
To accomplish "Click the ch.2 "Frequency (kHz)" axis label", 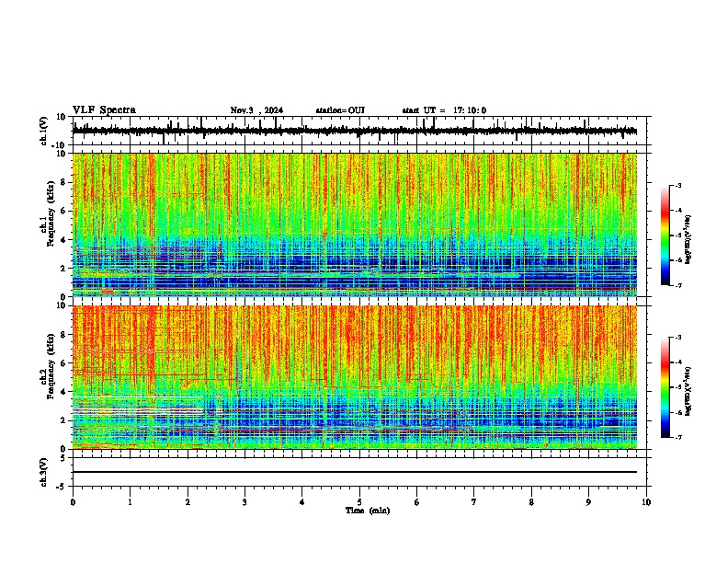I will tap(51, 366).
